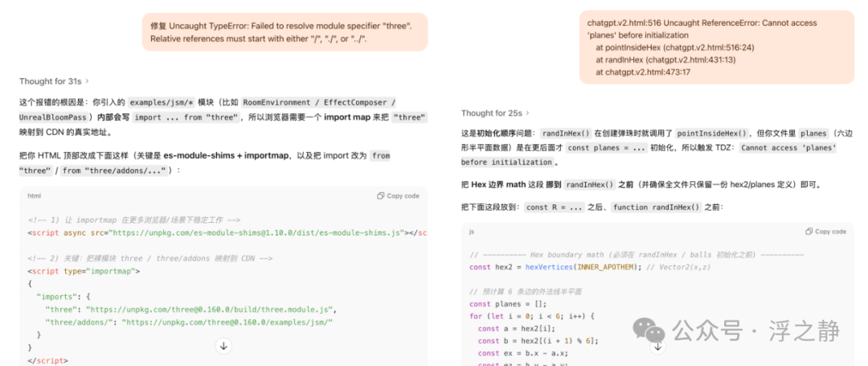The height and width of the screenshot is (366, 868).
Task: Select the user message about module specifier "three"
Action: pos(285,32)
